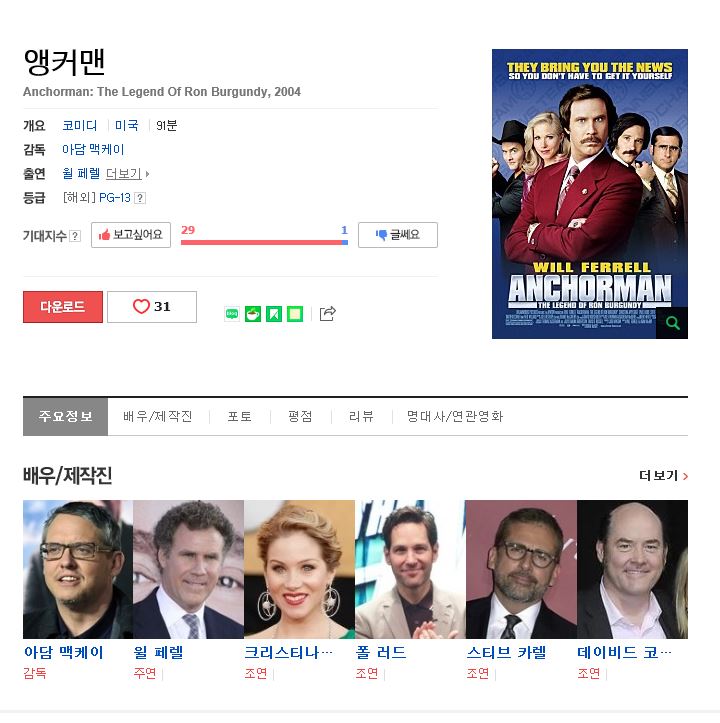
Task: Open the 평점 tab
Action: point(300,416)
